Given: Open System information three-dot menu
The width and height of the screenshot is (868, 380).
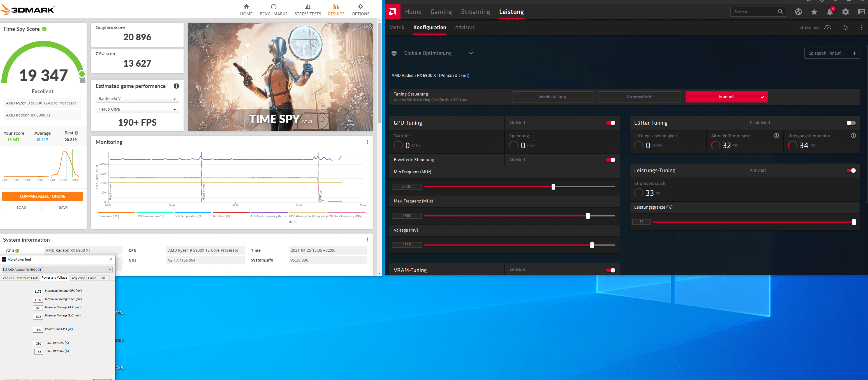Looking at the screenshot, I should pos(367,240).
